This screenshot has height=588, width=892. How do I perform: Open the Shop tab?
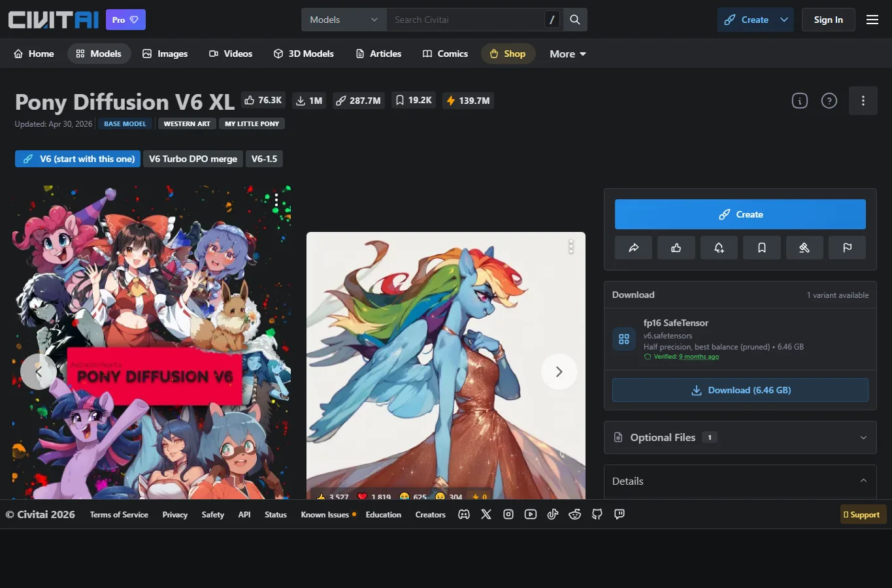click(508, 54)
